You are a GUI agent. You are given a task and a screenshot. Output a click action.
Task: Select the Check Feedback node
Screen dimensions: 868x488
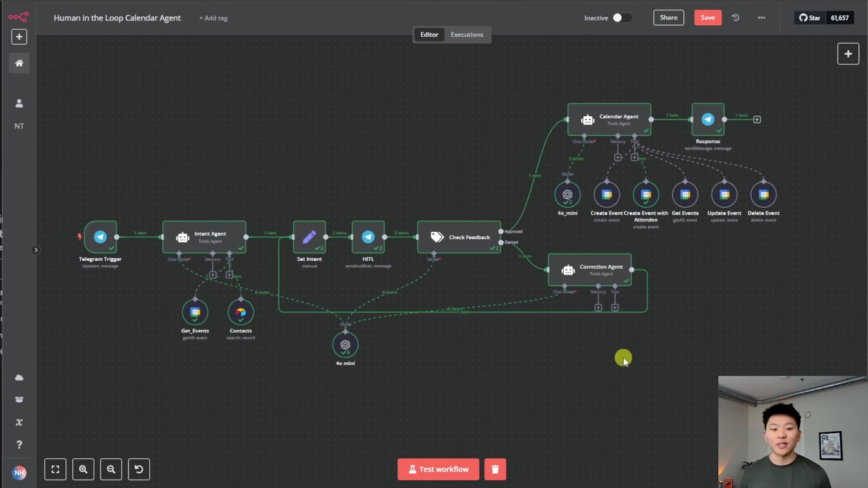point(459,237)
